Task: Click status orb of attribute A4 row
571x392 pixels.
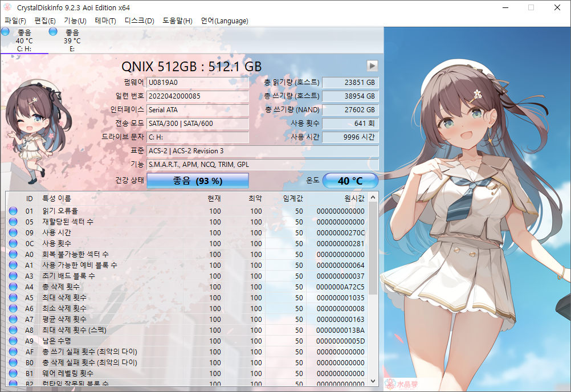Action: [x=13, y=287]
